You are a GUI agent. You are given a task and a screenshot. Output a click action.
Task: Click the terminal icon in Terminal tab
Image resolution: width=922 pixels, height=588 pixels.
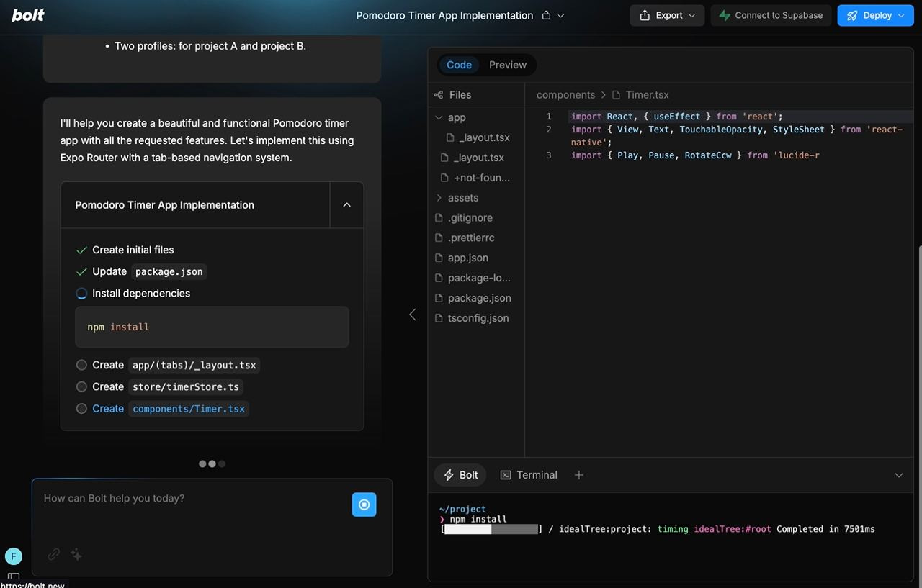click(506, 475)
